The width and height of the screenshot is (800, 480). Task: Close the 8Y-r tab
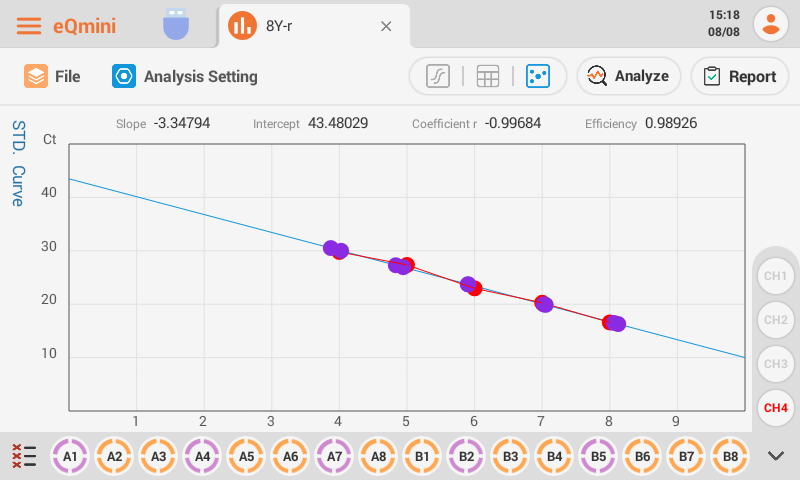coord(386,26)
